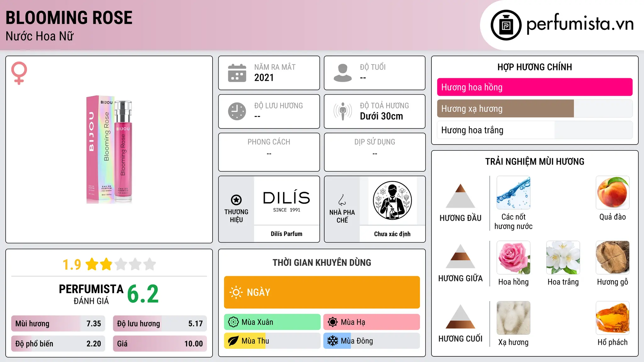Click the Hương hoa trắng accord bar
Viewport: 644px width, 362px height.
535,130
